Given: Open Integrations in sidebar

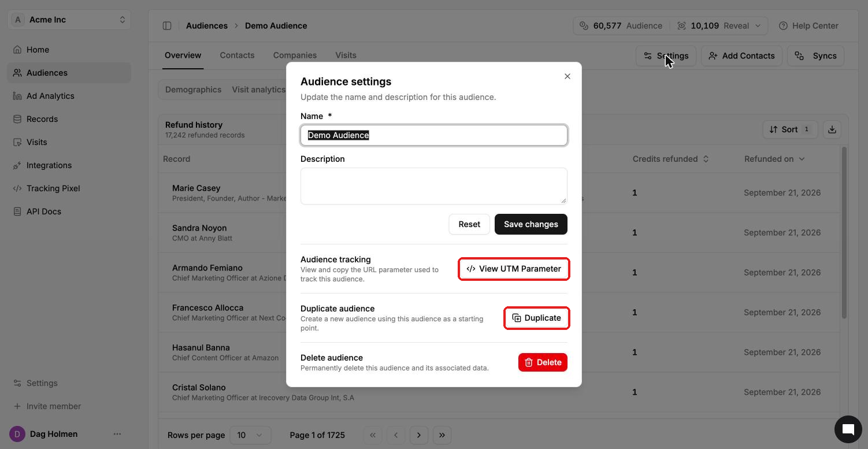Looking at the screenshot, I should (69, 165).
